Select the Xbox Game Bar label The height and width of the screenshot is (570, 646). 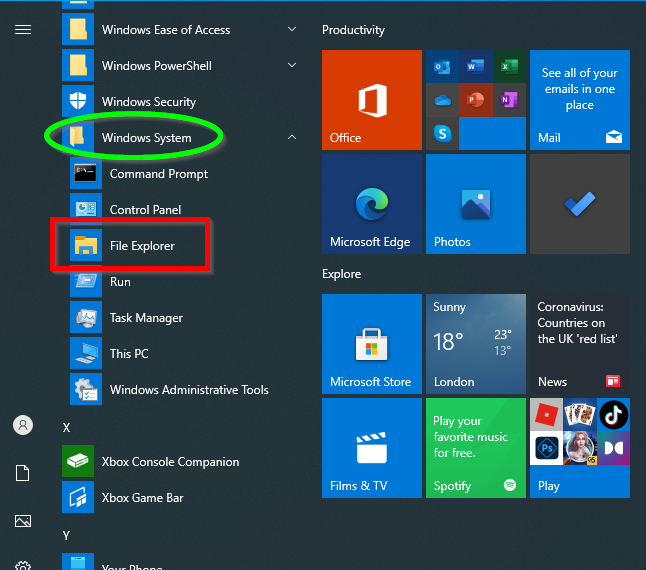(143, 498)
